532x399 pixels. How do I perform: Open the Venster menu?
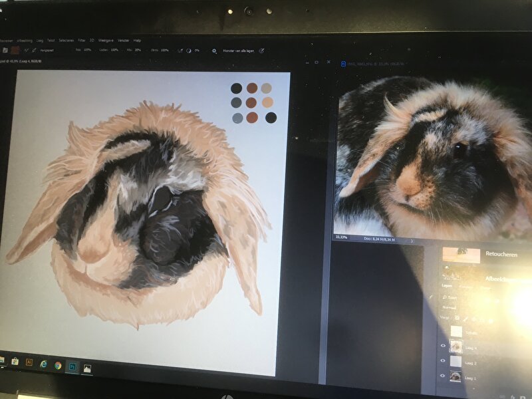coord(123,41)
